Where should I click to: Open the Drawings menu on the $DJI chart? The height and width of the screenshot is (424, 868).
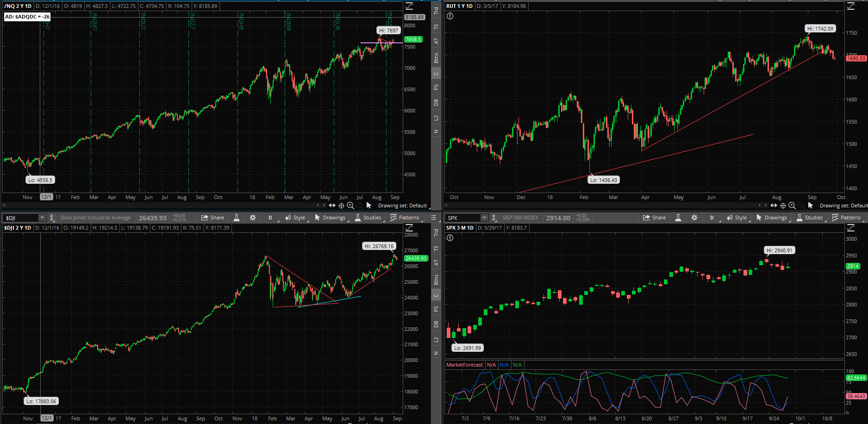330,218
